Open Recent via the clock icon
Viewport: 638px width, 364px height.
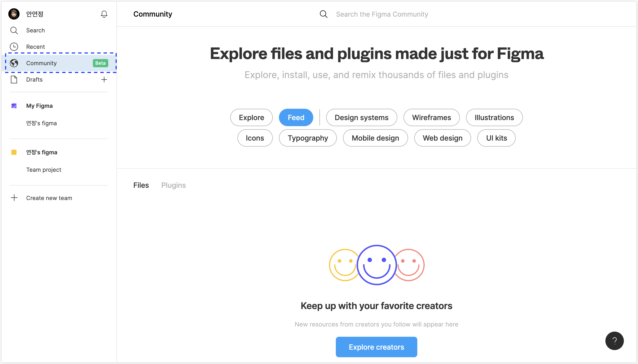click(14, 47)
